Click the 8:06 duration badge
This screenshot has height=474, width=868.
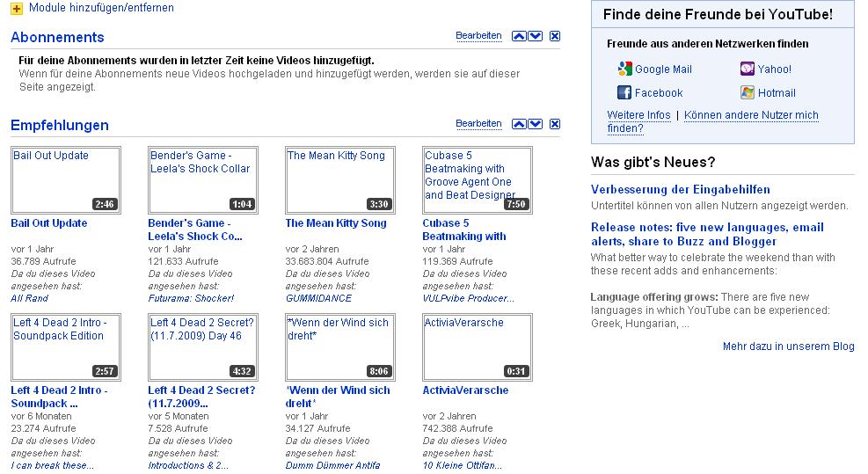click(379, 372)
